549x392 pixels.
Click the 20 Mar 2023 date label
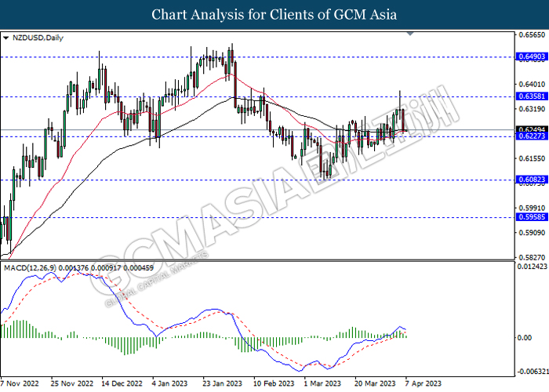[x=376, y=383]
